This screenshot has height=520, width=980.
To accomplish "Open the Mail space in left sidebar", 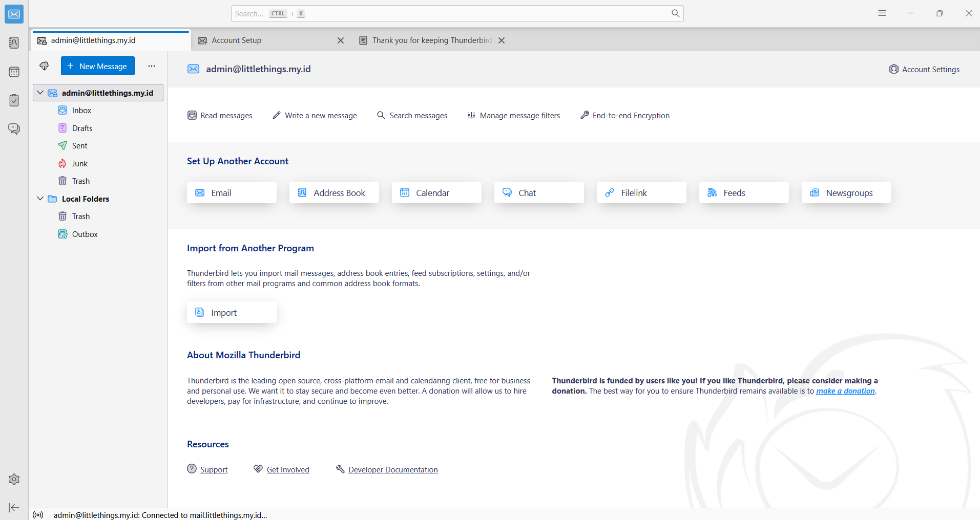I will [14, 14].
